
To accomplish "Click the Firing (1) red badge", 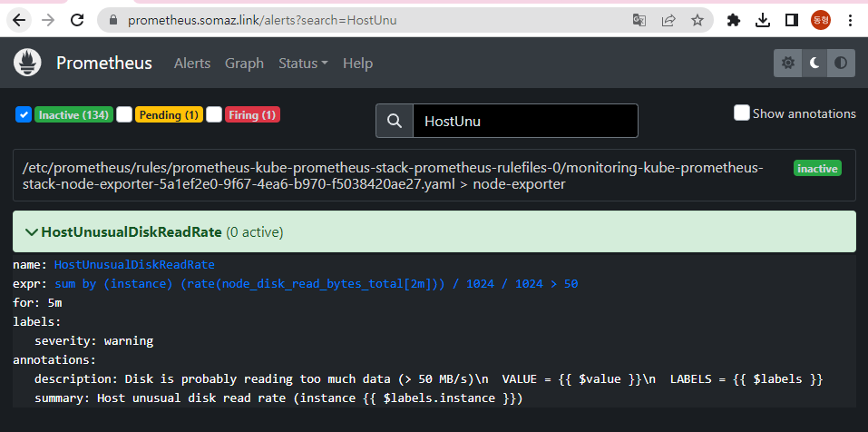I will coord(252,114).
